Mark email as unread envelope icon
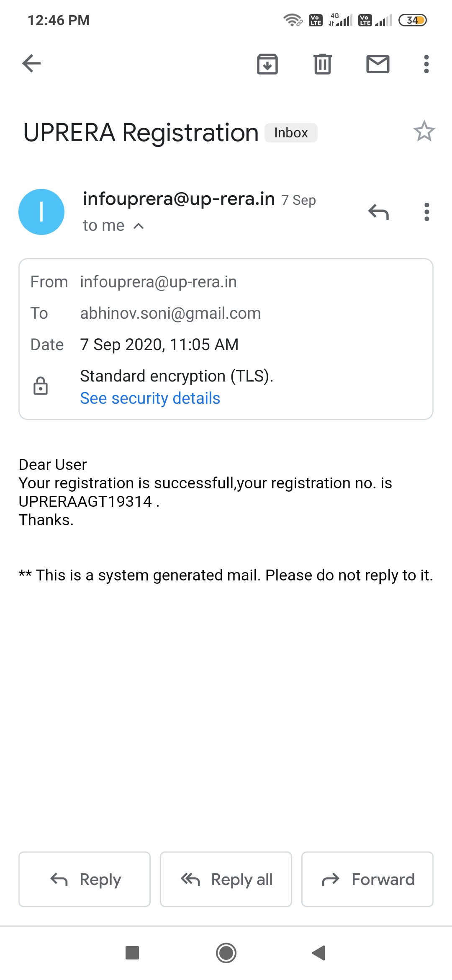 (x=378, y=64)
